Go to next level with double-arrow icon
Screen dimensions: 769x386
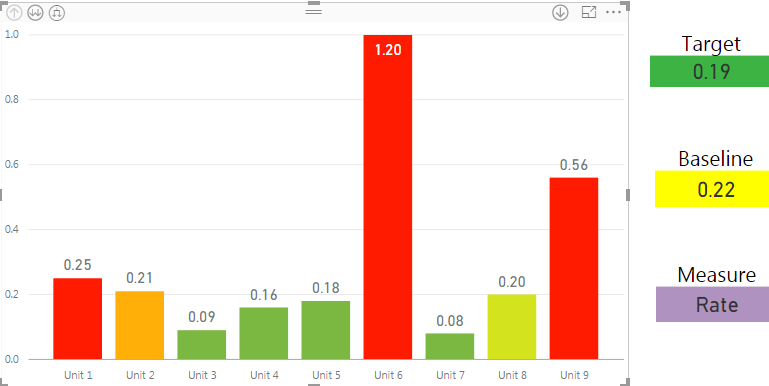coord(35,12)
